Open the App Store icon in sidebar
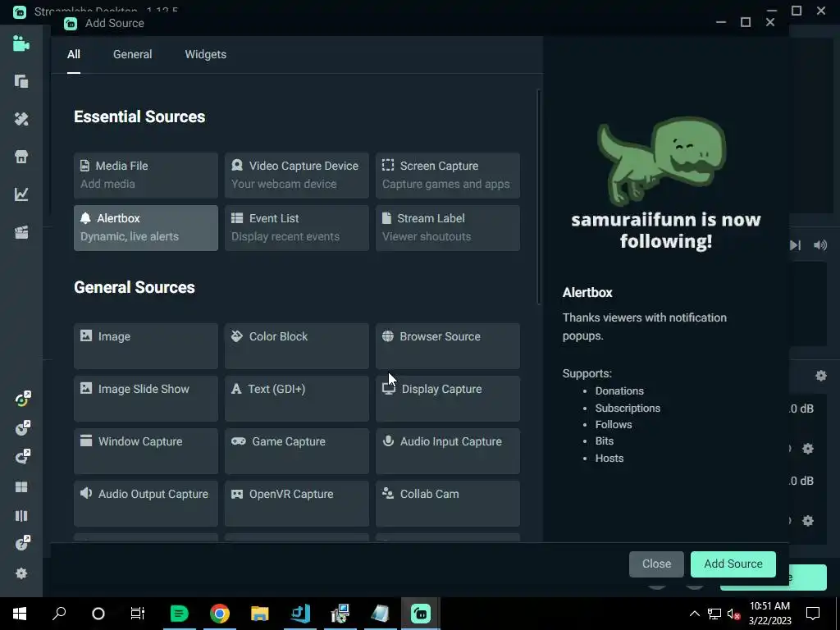Screen dimensions: 840x630 tap(21, 157)
